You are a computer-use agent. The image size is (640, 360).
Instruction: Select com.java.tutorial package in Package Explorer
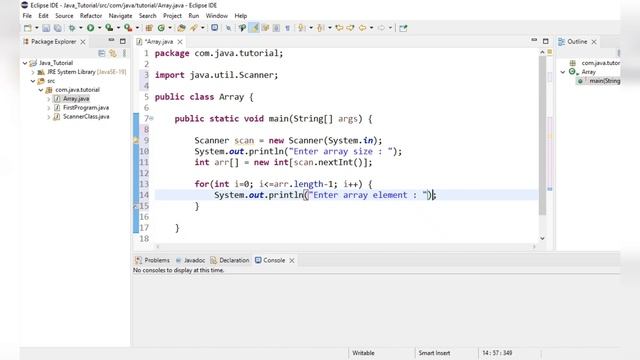pos(78,90)
